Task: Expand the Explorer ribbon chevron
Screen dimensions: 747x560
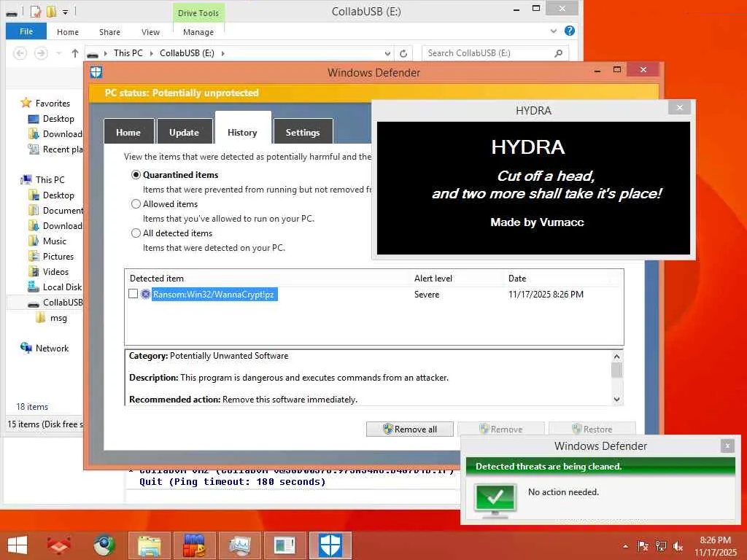Action: tap(554, 31)
